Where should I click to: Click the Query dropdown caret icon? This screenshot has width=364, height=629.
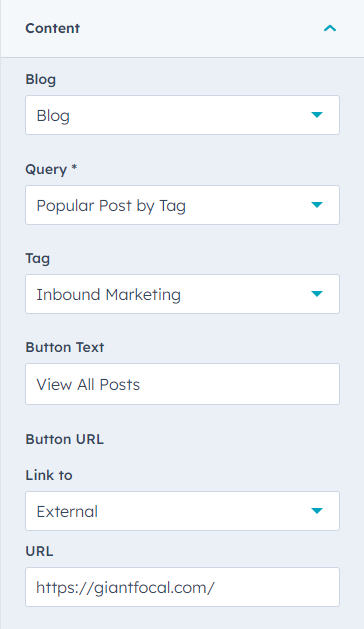click(317, 205)
